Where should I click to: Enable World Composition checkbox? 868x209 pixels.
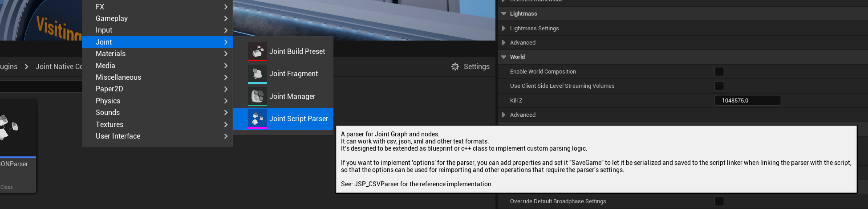click(x=719, y=71)
